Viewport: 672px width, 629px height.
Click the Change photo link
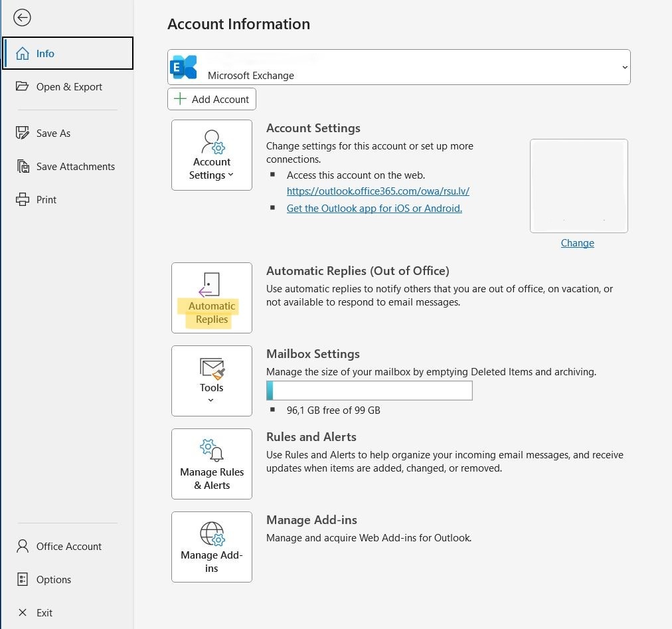tap(577, 243)
